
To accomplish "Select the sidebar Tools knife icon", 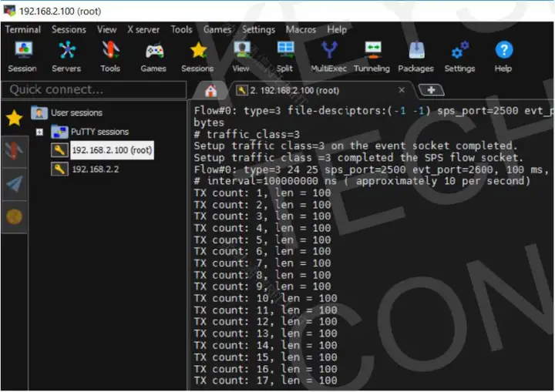I will coord(14,151).
